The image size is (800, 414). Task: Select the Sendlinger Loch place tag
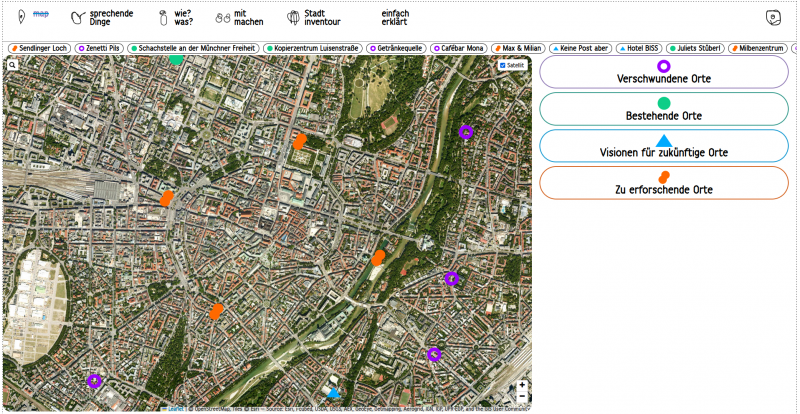click(x=39, y=48)
